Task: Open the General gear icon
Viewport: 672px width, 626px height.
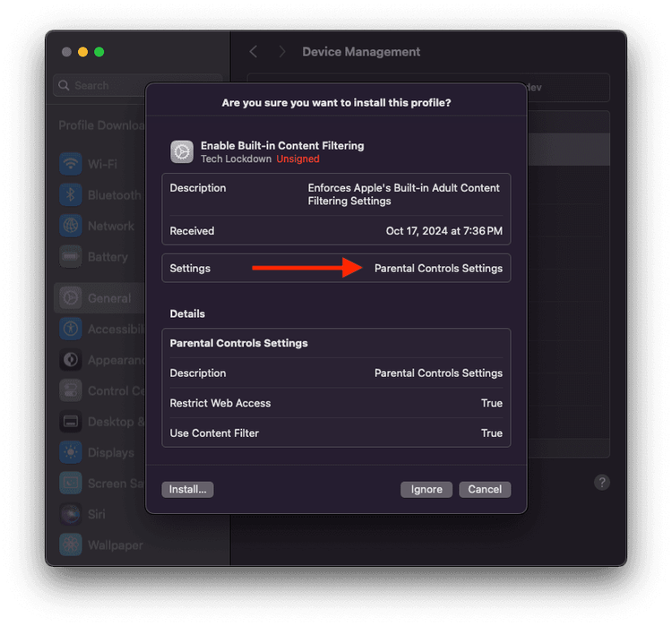Action: pyautogui.click(x=71, y=298)
